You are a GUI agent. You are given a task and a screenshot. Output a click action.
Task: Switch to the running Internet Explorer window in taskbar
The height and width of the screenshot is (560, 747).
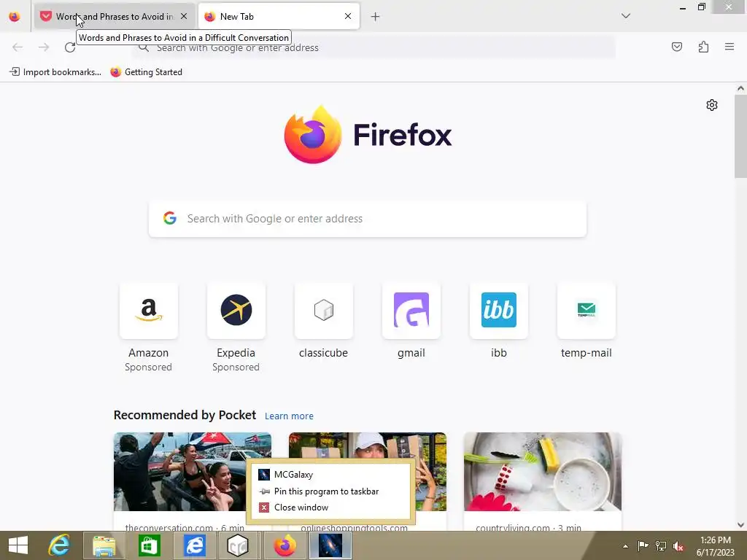coord(194,545)
